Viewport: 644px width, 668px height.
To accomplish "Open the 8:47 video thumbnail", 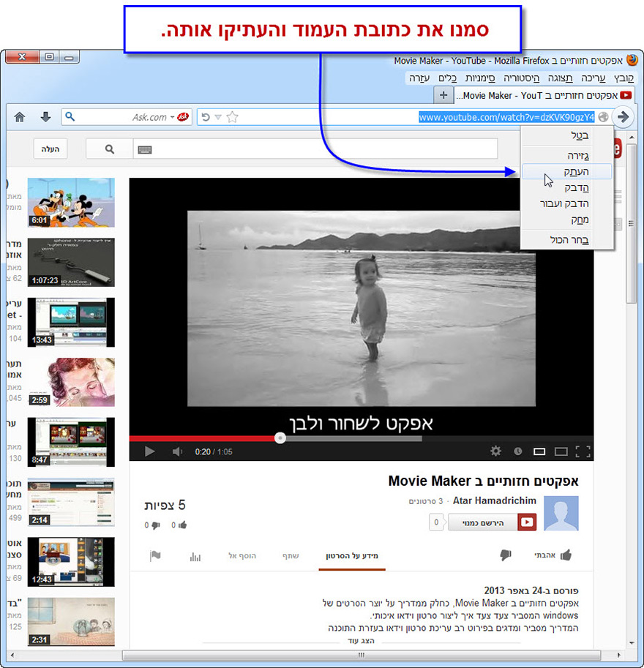I will (71, 442).
